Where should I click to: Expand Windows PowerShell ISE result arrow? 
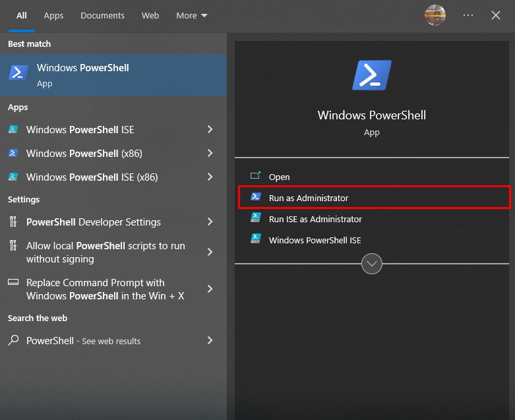click(x=210, y=129)
